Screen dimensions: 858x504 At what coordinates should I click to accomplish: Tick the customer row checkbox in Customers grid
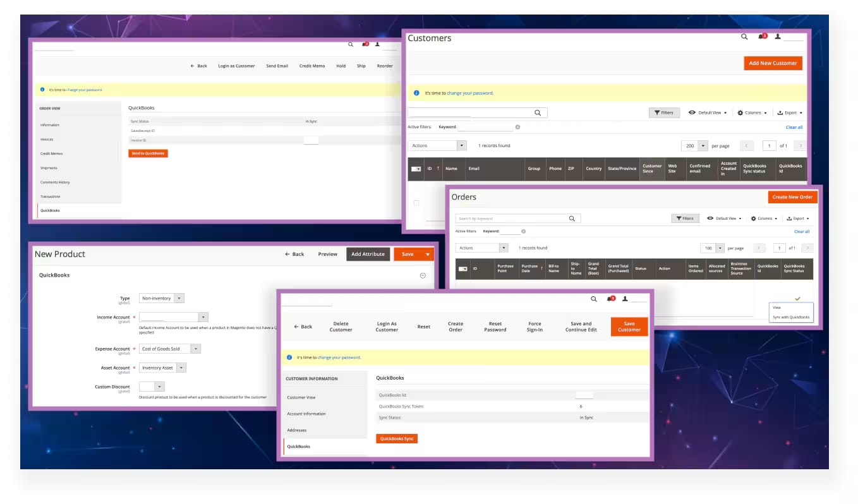pos(416,203)
